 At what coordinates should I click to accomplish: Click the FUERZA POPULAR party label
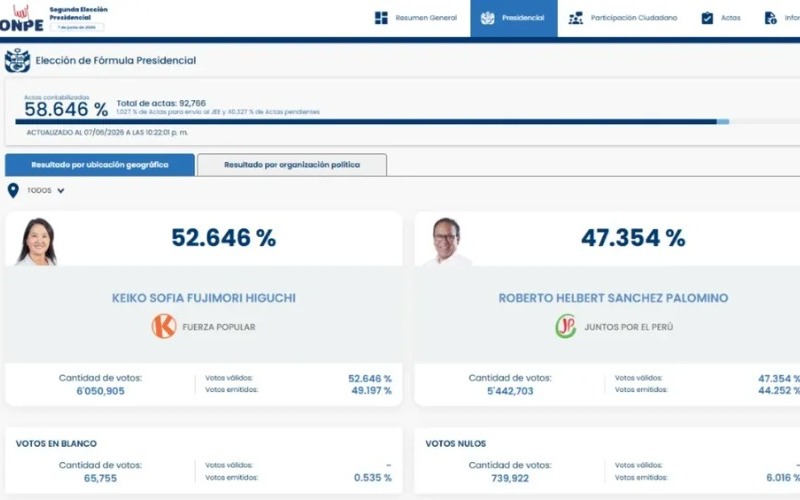point(219,327)
